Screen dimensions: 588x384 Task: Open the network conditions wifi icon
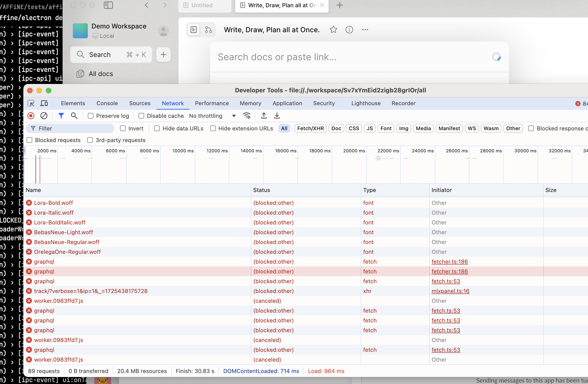pyautogui.click(x=247, y=116)
